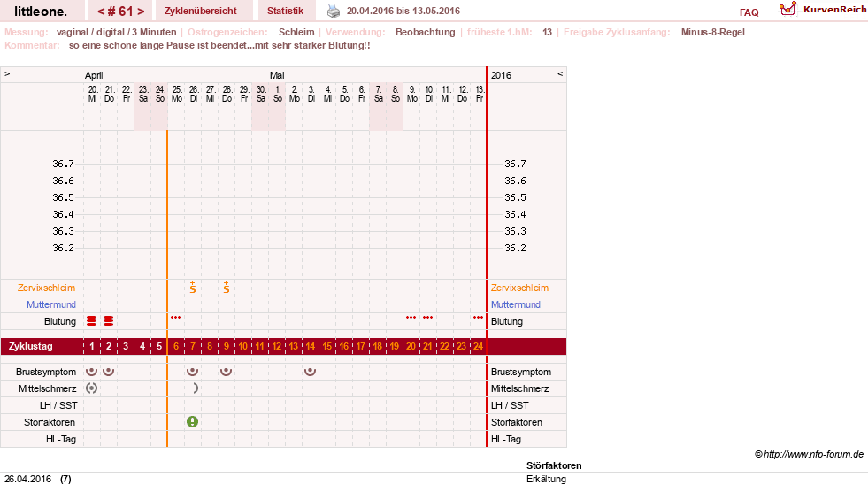
Task: Click the Beobachtung usage value
Action: 425,32
